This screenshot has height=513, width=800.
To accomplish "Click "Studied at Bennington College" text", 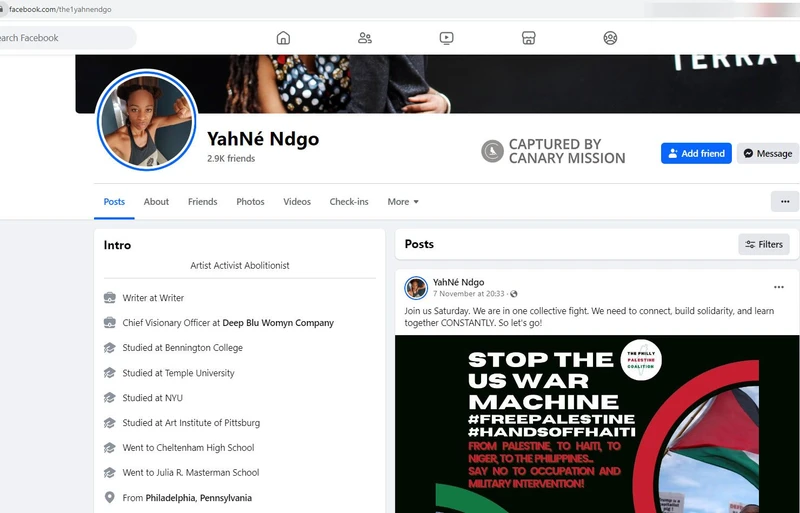I will [183, 348].
